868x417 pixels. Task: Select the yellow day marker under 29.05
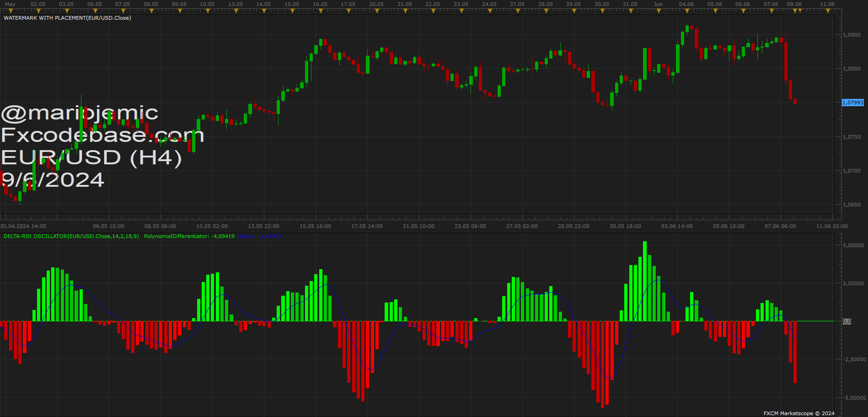coord(574,11)
